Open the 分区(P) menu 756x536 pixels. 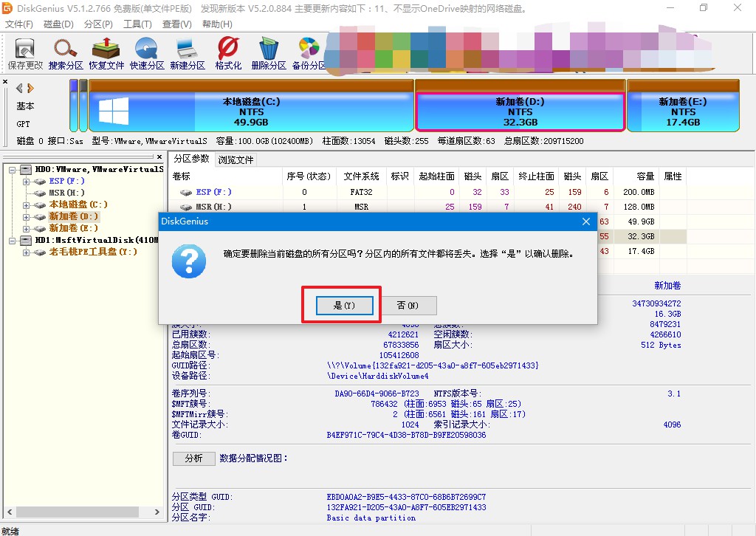[98, 24]
